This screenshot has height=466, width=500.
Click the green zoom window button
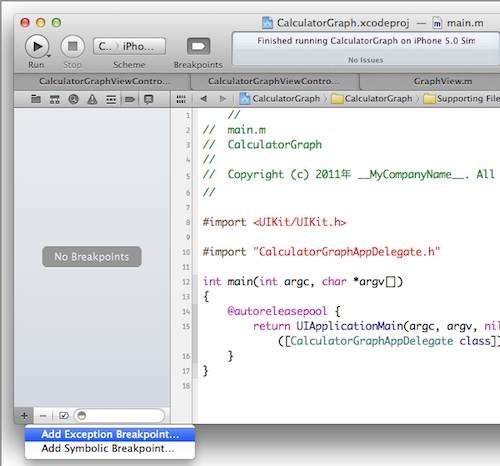pos(56,23)
